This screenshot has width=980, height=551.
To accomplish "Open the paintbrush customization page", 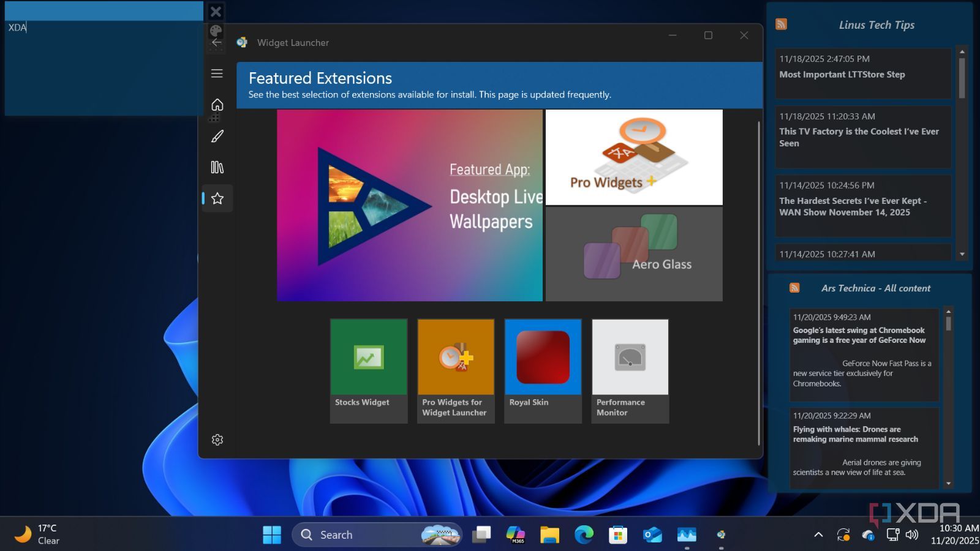I will 217,136.
